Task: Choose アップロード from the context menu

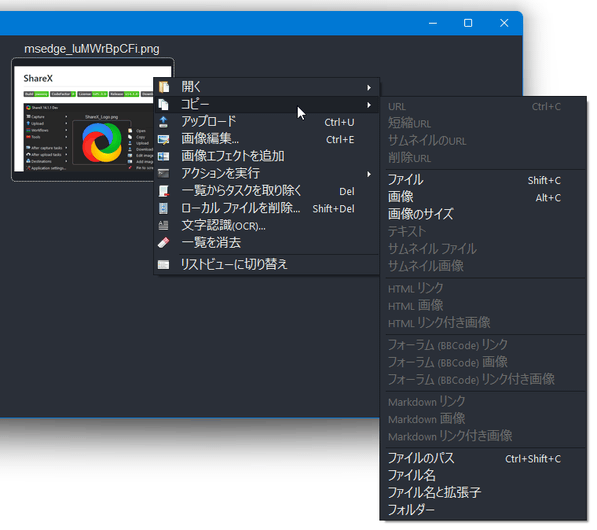Action: pos(267,122)
